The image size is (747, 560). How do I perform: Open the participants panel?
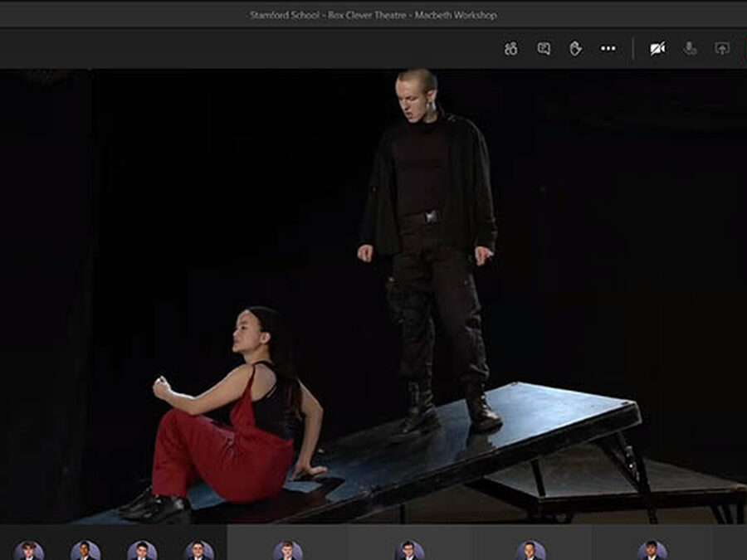tap(510, 49)
